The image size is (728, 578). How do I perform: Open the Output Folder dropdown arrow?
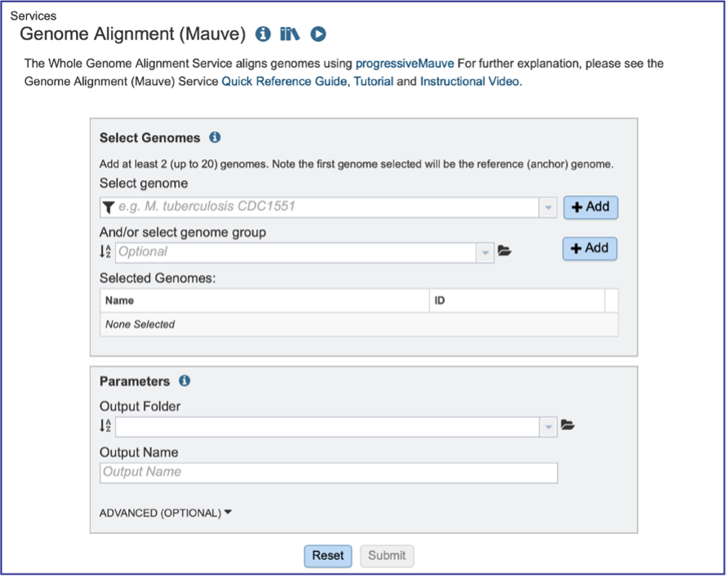548,427
